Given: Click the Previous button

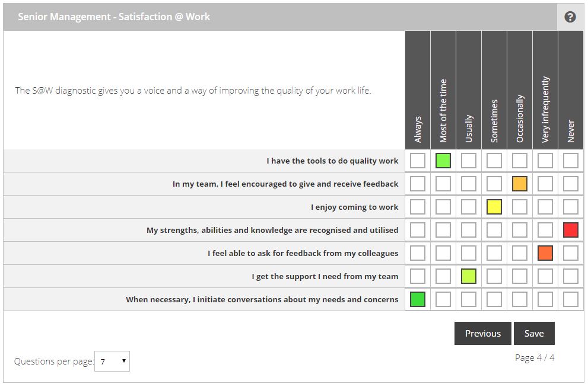Looking at the screenshot, I should [482, 333].
